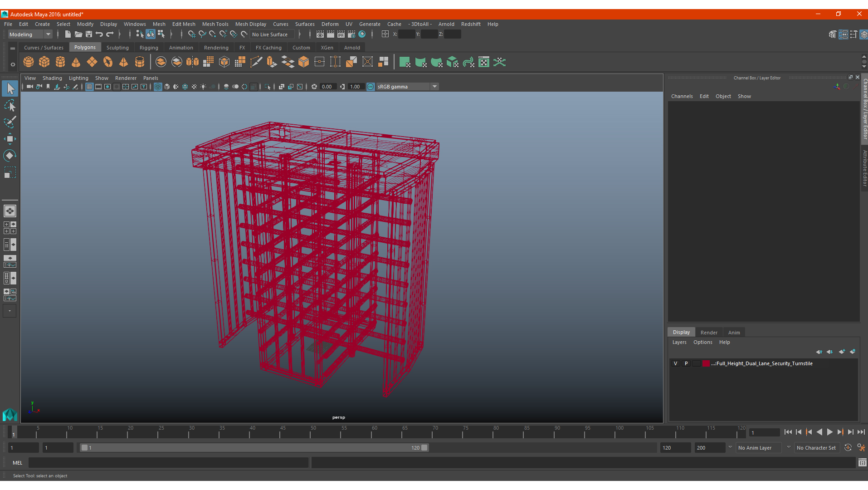Open the viewport Shading menu
Image resolution: width=868 pixels, height=490 pixels.
click(52, 78)
